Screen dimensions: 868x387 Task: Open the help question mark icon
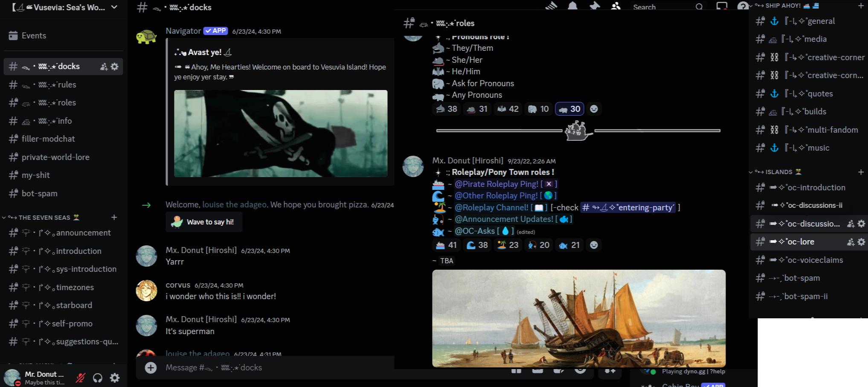click(742, 6)
